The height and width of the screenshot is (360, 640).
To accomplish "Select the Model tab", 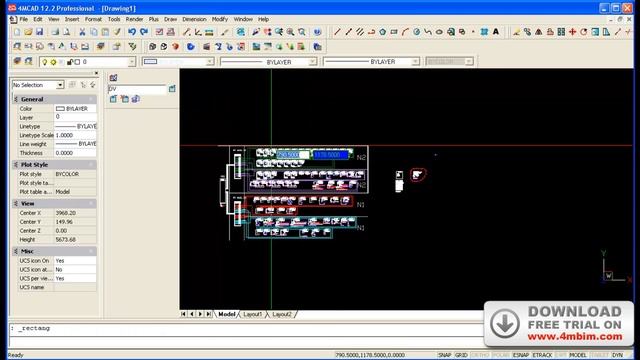I will coord(227,314).
